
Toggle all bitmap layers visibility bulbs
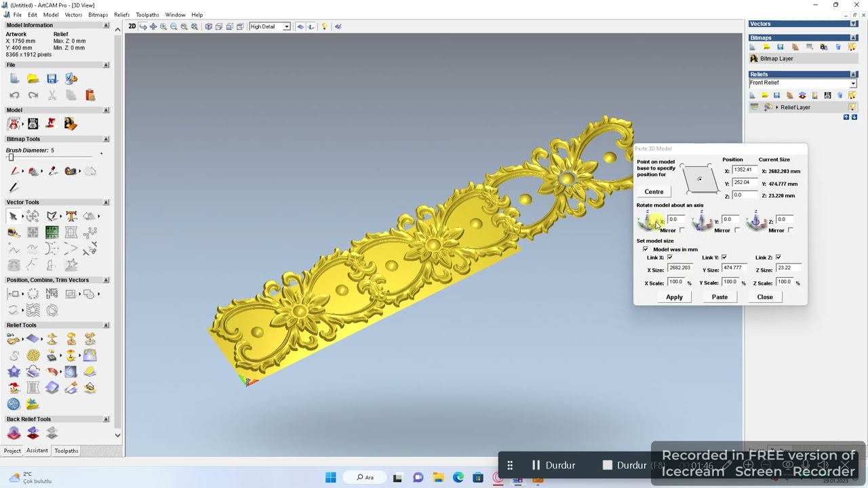pyautogui.click(x=852, y=47)
